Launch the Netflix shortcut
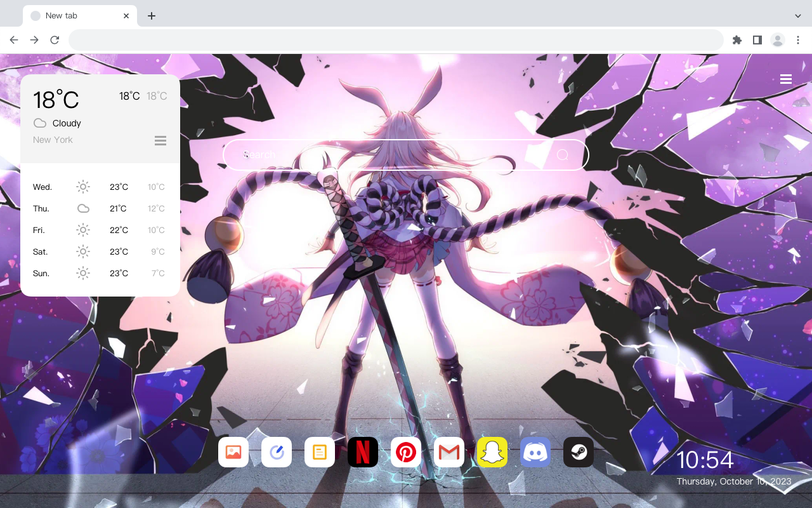 (x=363, y=452)
